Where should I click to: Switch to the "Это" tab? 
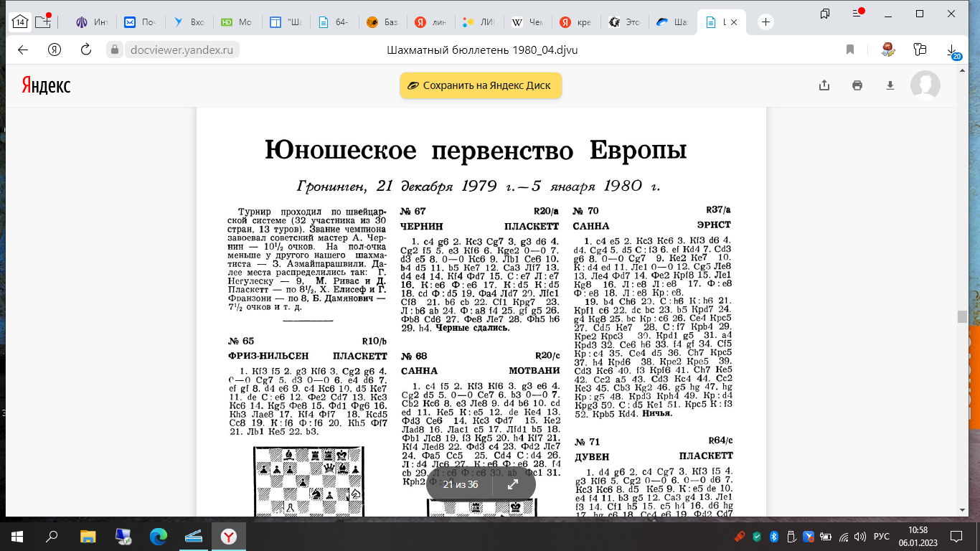pos(624,22)
